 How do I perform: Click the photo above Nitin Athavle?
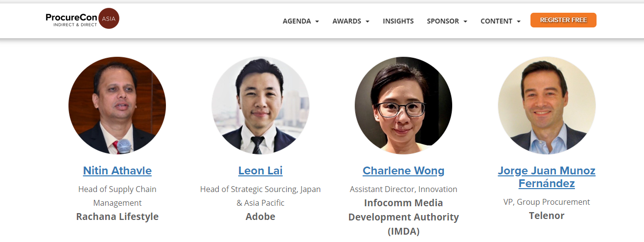(117, 105)
